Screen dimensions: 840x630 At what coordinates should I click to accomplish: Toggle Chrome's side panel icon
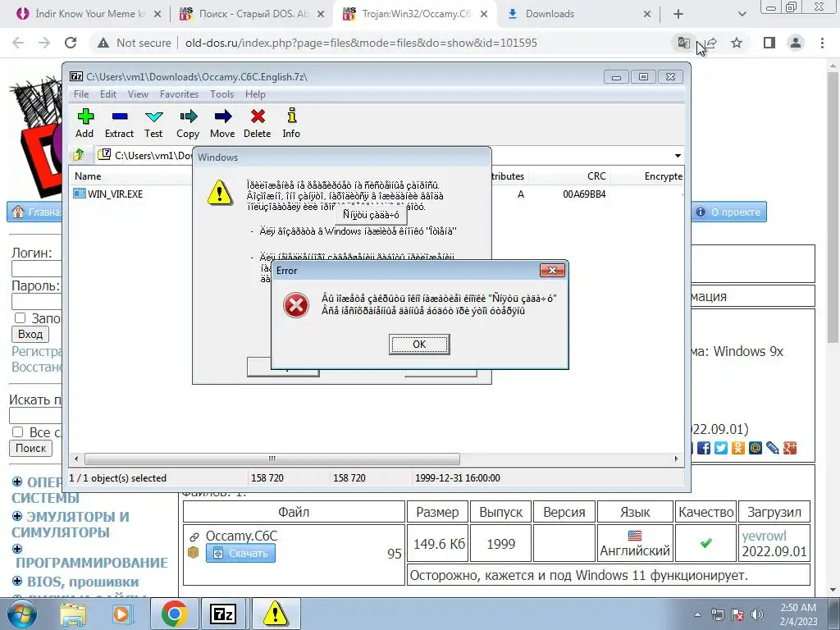(769, 43)
